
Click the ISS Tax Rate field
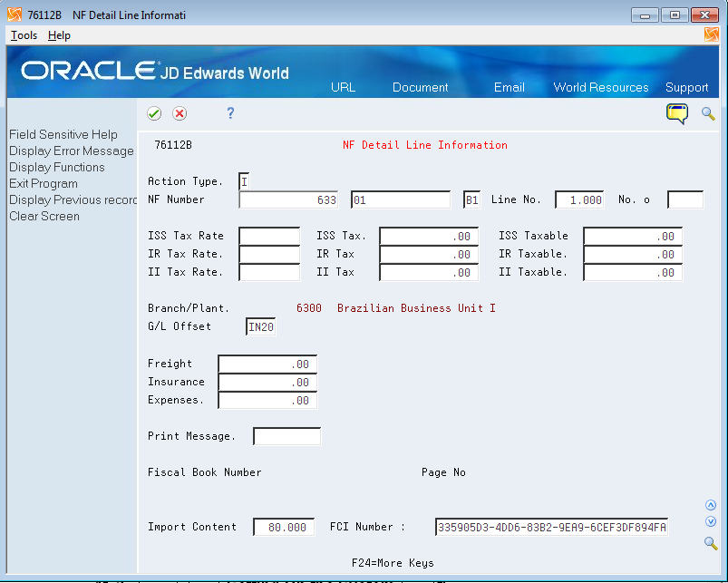pos(269,236)
